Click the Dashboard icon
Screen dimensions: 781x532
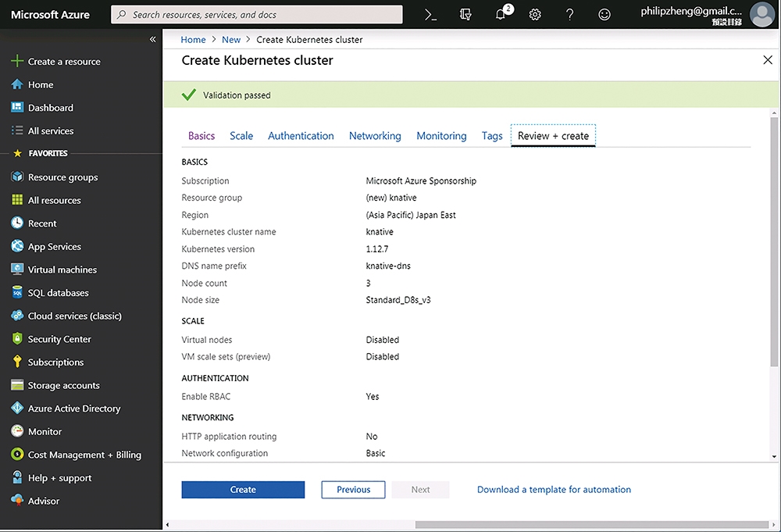(x=17, y=107)
